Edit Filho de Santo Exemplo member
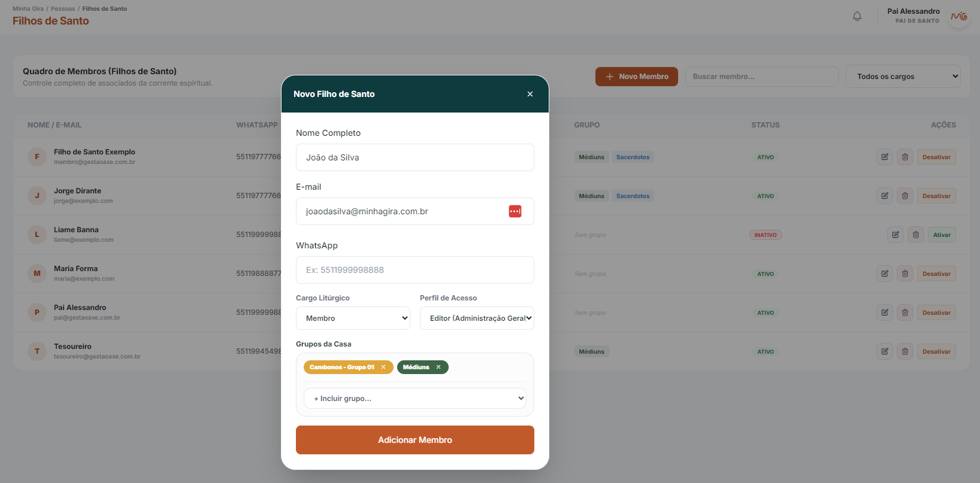980x483 pixels. click(885, 157)
